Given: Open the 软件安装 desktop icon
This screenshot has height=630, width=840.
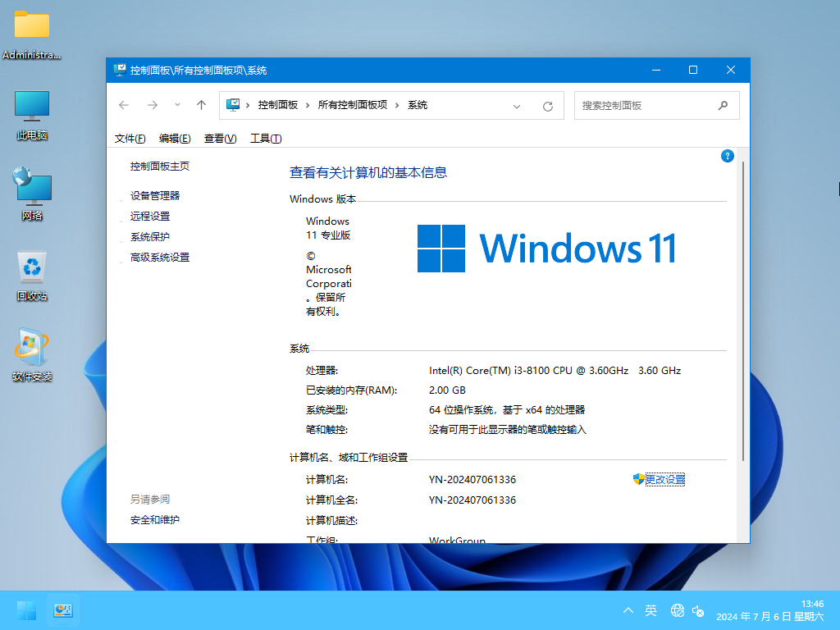Looking at the screenshot, I should (32, 355).
